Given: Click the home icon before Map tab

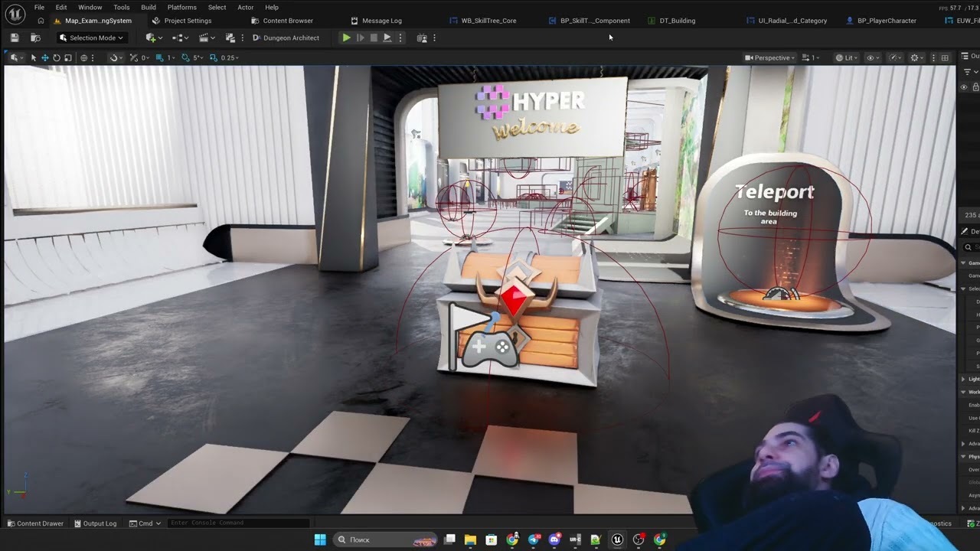Looking at the screenshot, I should click(x=41, y=21).
